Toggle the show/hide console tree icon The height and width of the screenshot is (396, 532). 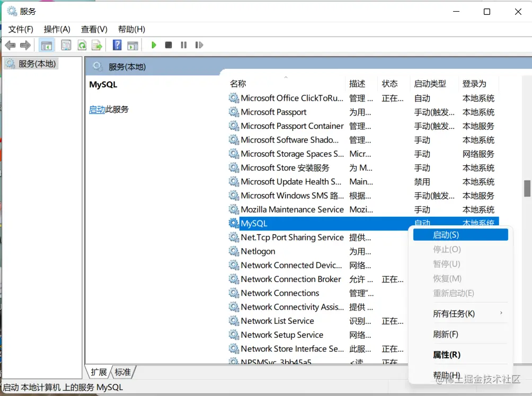coord(47,45)
